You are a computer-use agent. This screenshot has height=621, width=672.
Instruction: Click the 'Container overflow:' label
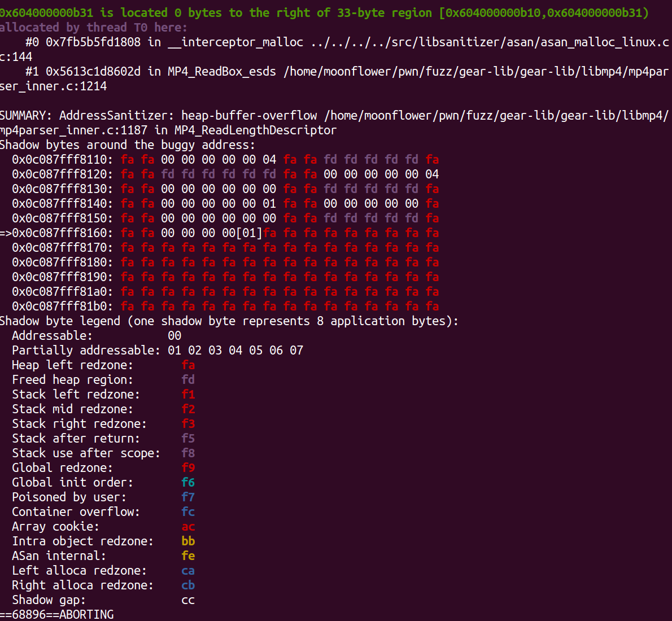tap(76, 512)
